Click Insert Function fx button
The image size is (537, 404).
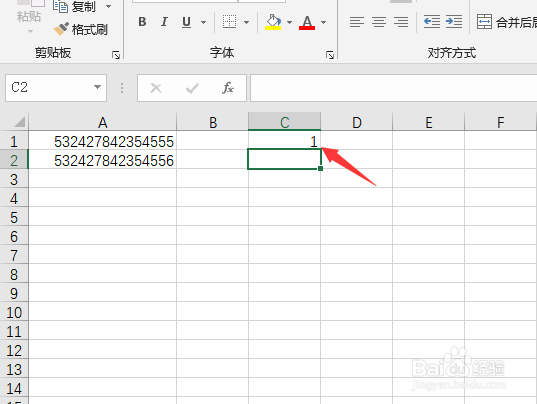coord(228,88)
